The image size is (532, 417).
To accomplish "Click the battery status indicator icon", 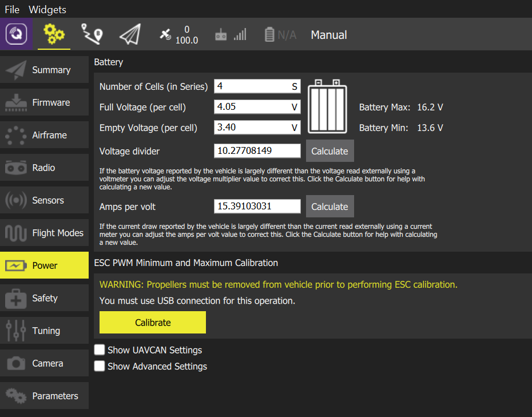I will (270, 35).
